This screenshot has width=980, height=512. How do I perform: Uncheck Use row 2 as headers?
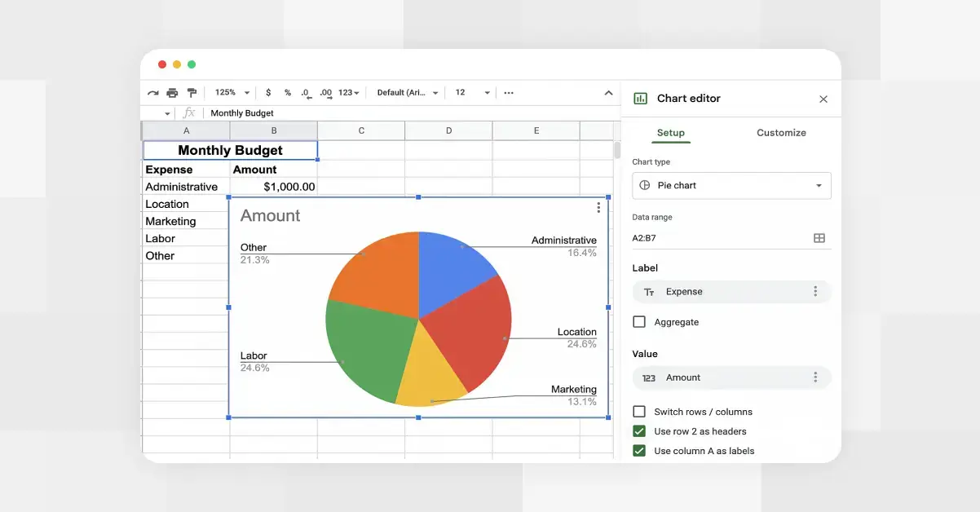[x=639, y=431]
